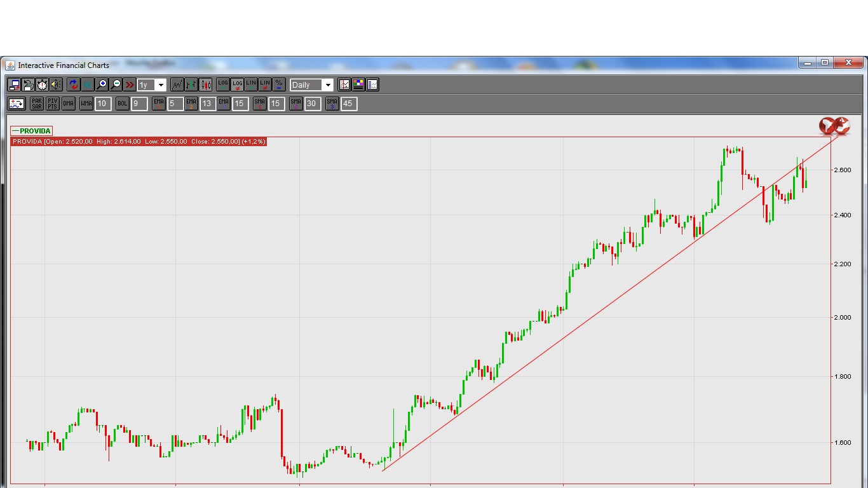Toggle the speaker sound icon
This screenshot has width=868, height=488.
click(x=56, y=85)
